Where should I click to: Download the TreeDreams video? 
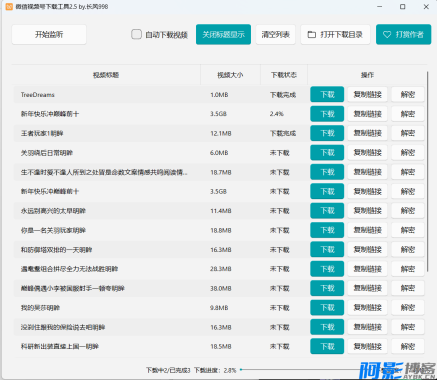click(x=327, y=94)
